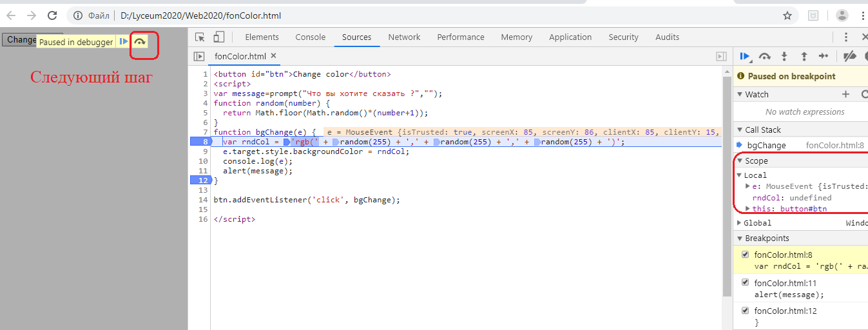This screenshot has height=330, width=868.
Task: Resume script execution in debugger sidebar
Action: coord(745,57)
